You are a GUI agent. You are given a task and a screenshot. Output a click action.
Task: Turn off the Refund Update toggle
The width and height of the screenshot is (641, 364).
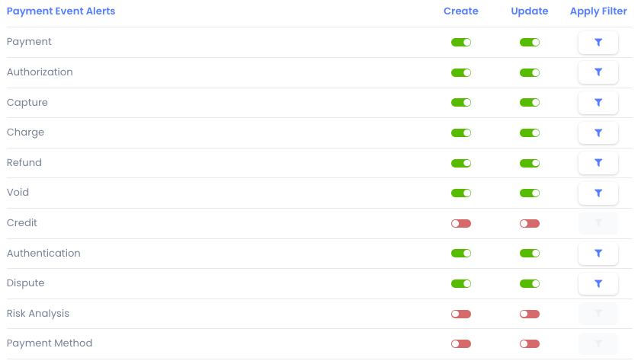(x=530, y=163)
